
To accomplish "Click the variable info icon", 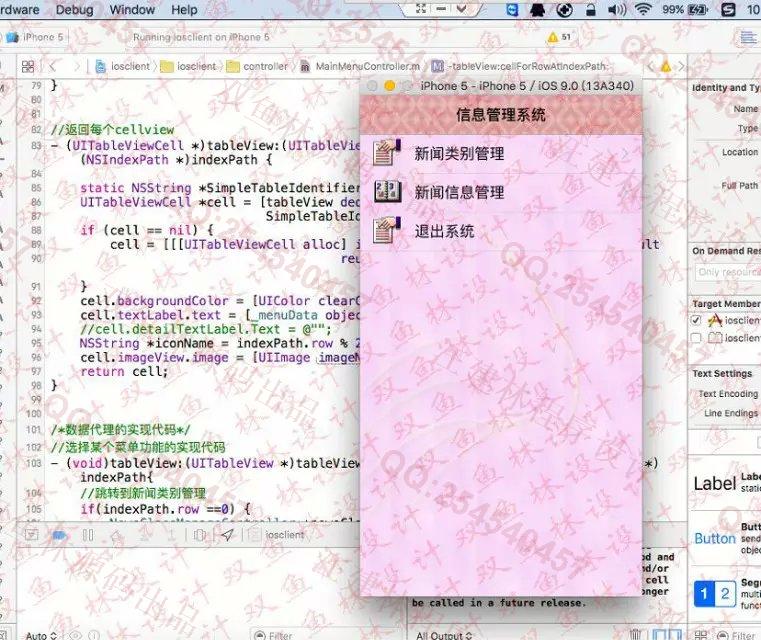I will coord(94,635).
